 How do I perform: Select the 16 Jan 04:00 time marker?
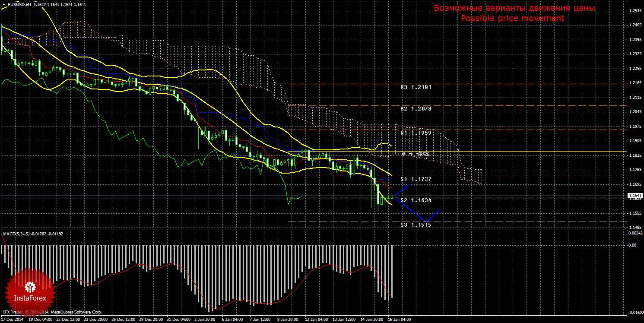coord(398,320)
